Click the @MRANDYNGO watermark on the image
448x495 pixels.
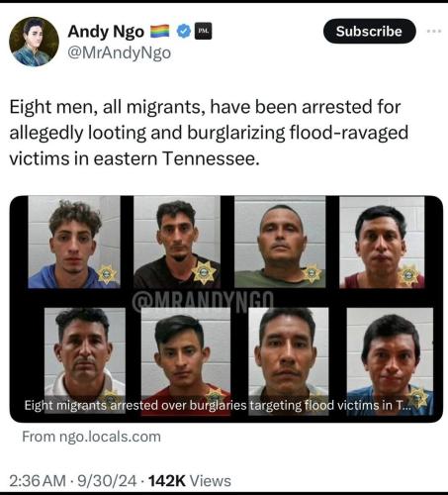click(x=203, y=299)
